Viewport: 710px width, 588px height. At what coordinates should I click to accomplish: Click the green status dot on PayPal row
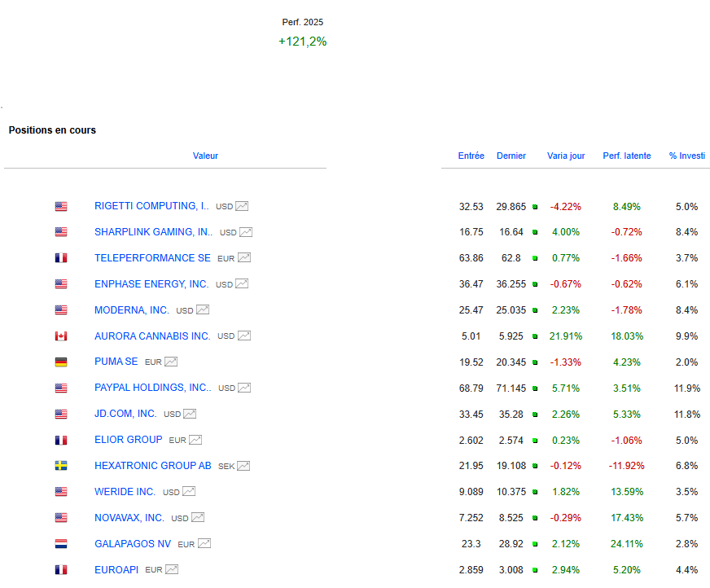coord(535,388)
